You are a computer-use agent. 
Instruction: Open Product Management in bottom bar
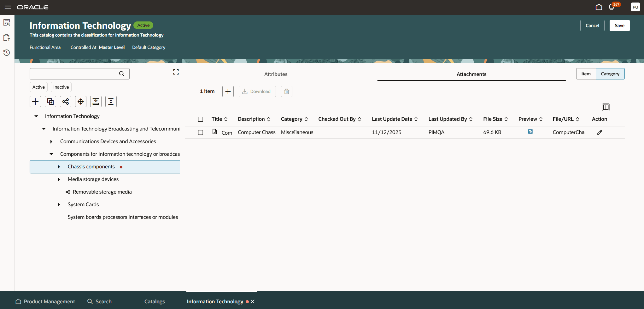click(45, 302)
